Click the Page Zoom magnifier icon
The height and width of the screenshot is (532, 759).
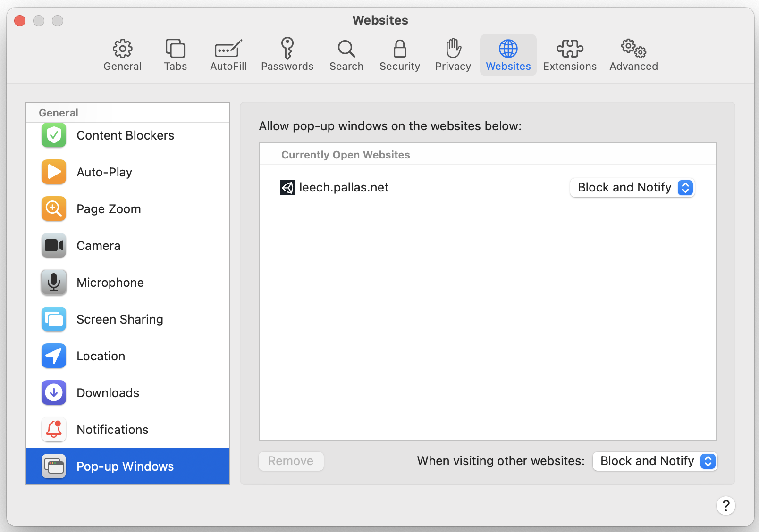[54, 209]
